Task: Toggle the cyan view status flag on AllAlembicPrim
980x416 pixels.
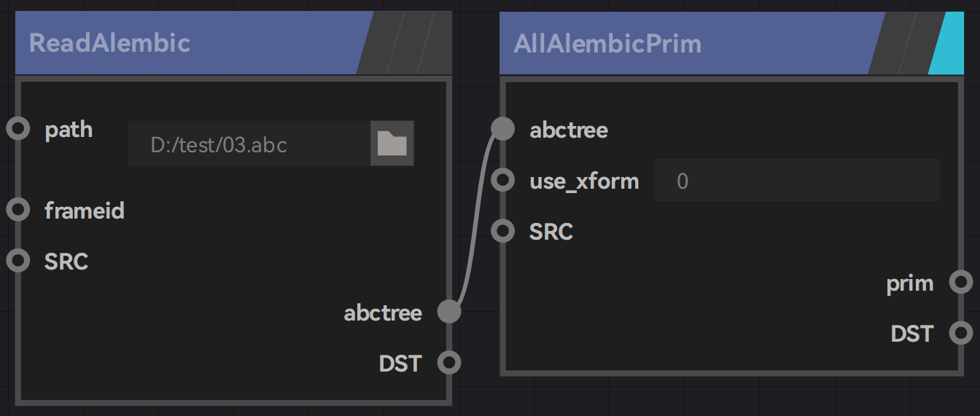Action: tap(948, 43)
